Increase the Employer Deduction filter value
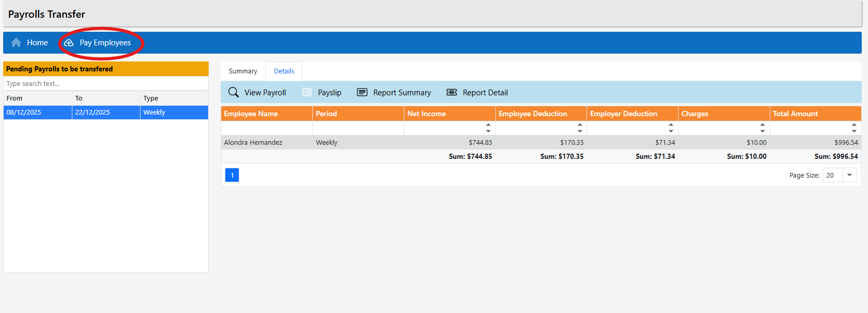The height and width of the screenshot is (313, 868). (671, 125)
